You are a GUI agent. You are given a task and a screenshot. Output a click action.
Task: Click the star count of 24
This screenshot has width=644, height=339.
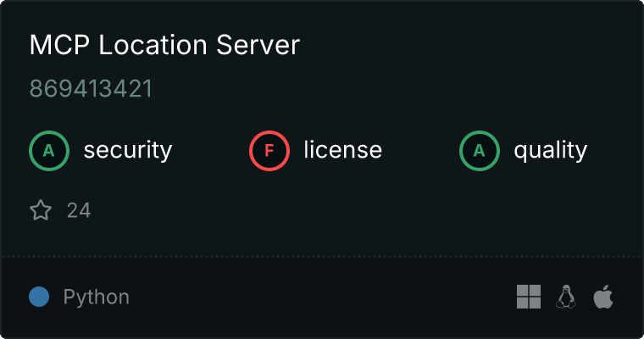[x=79, y=210]
